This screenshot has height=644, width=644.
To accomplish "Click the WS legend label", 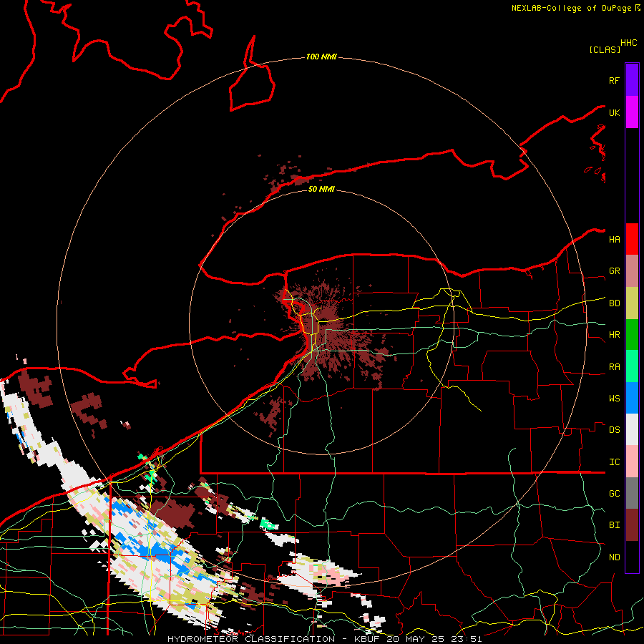I will (x=614, y=399).
